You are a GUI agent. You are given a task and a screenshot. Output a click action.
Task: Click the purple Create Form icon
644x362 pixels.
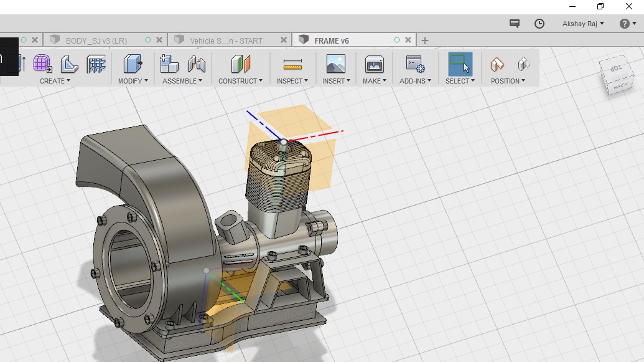tap(42, 64)
